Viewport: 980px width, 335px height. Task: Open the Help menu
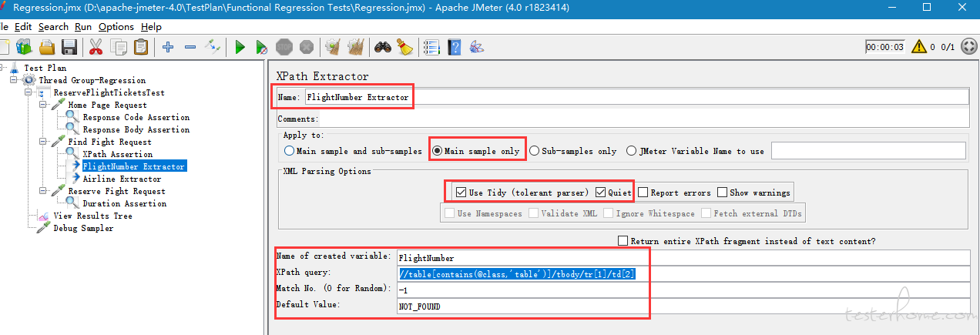pyautogui.click(x=152, y=26)
